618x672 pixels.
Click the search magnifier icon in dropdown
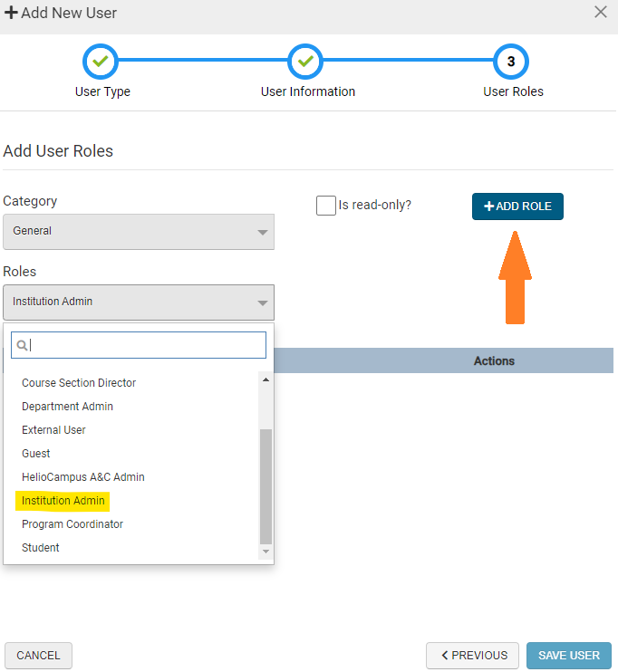pyautogui.click(x=24, y=345)
